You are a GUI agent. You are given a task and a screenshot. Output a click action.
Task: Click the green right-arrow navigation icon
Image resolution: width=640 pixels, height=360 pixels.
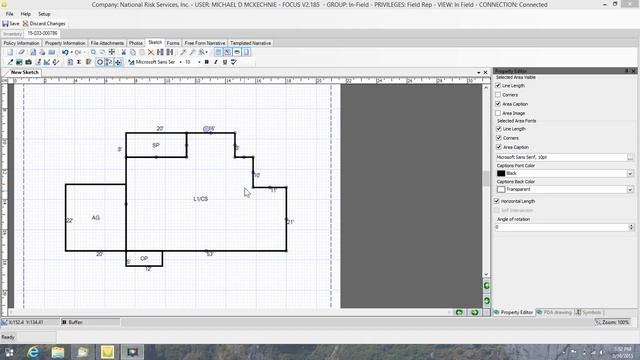tap(474, 312)
